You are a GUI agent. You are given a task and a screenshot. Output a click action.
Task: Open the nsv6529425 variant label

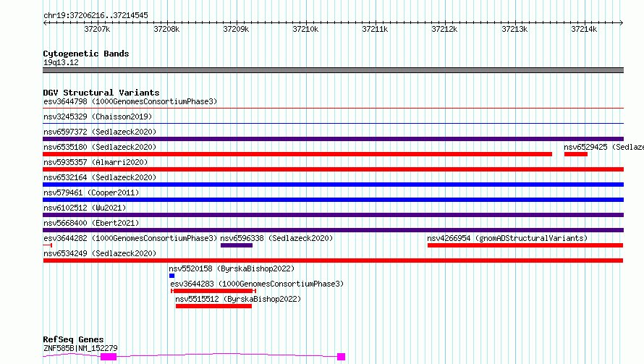click(603, 147)
